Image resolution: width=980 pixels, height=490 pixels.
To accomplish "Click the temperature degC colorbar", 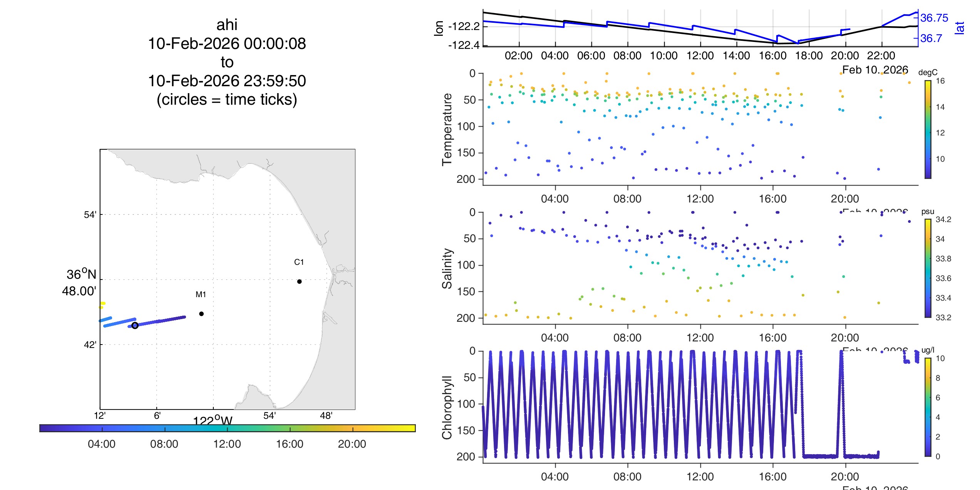I will pyautogui.click(x=928, y=129).
